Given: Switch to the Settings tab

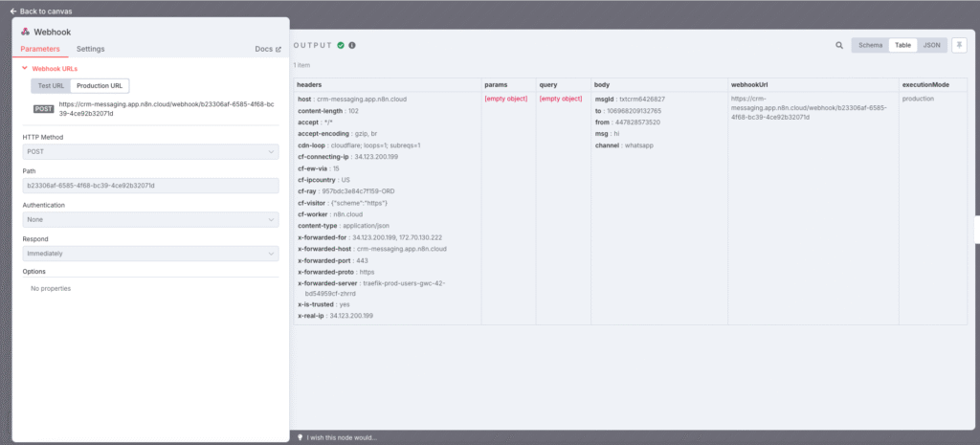Looking at the screenshot, I should pyautogui.click(x=91, y=49).
